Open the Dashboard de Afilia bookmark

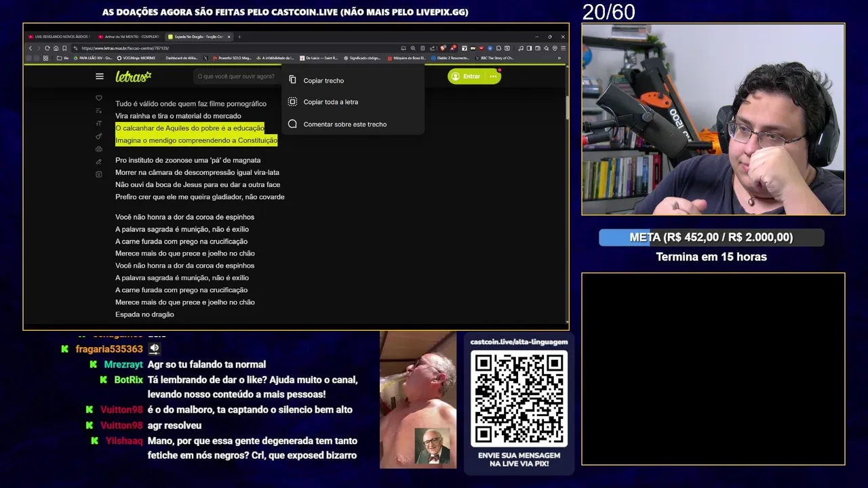tap(182, 58)
